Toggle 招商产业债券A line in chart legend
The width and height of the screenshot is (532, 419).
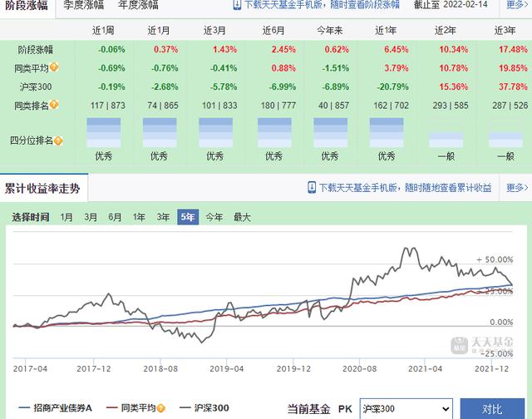click(55, 408)
